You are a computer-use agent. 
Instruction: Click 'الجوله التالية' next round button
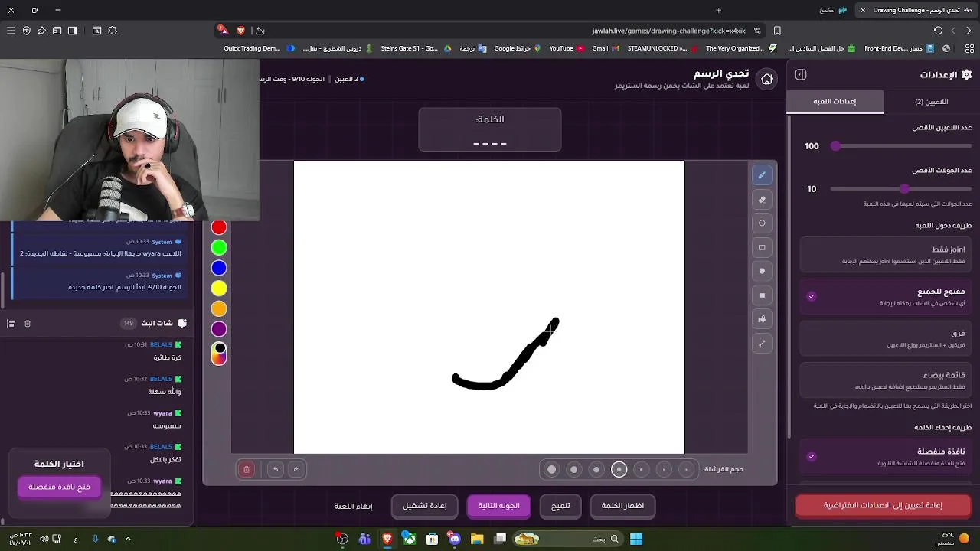(x=498, y=506)
